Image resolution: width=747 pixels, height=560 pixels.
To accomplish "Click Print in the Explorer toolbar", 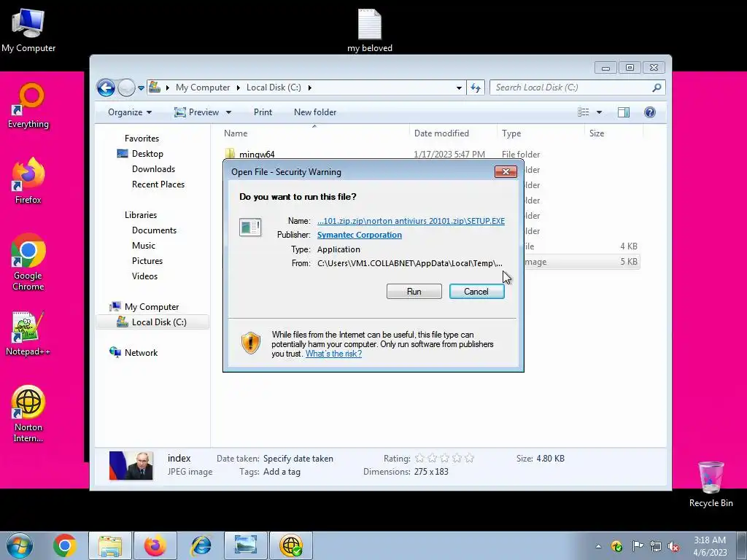I will (x=263, y=112).
